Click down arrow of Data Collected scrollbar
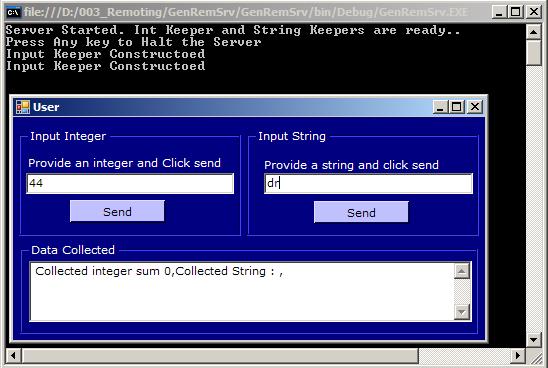The image size is (548, 368). [462, 312]
